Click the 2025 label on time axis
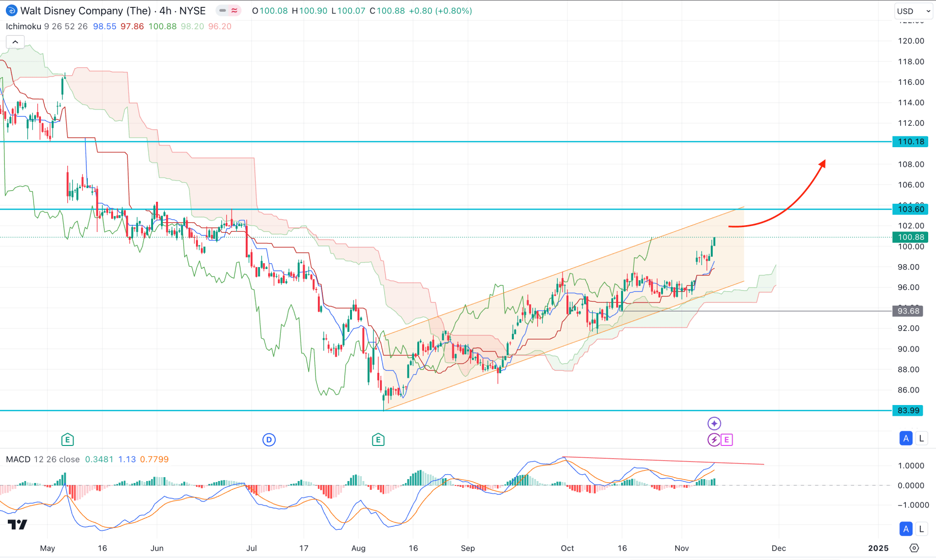 click(x=878, y=548)
